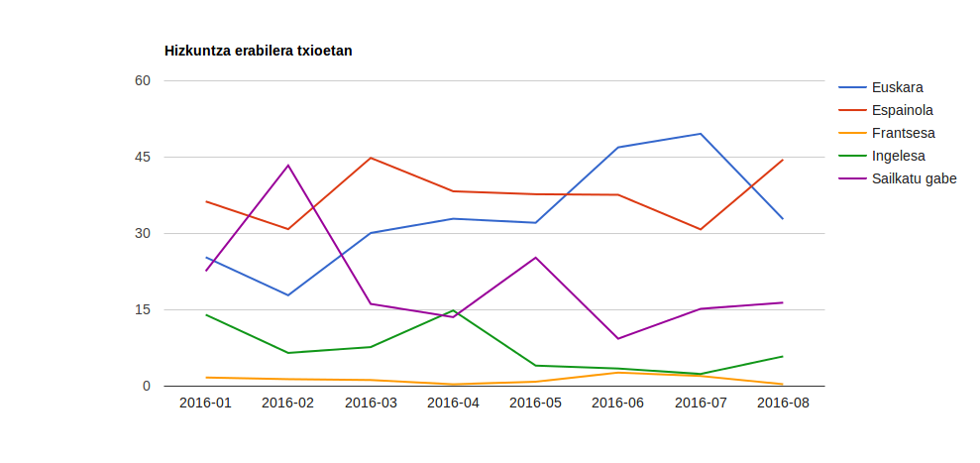Click the red Espainola legend swatch
Viewport: 980px width, 463px height.
tap(852, 110)
